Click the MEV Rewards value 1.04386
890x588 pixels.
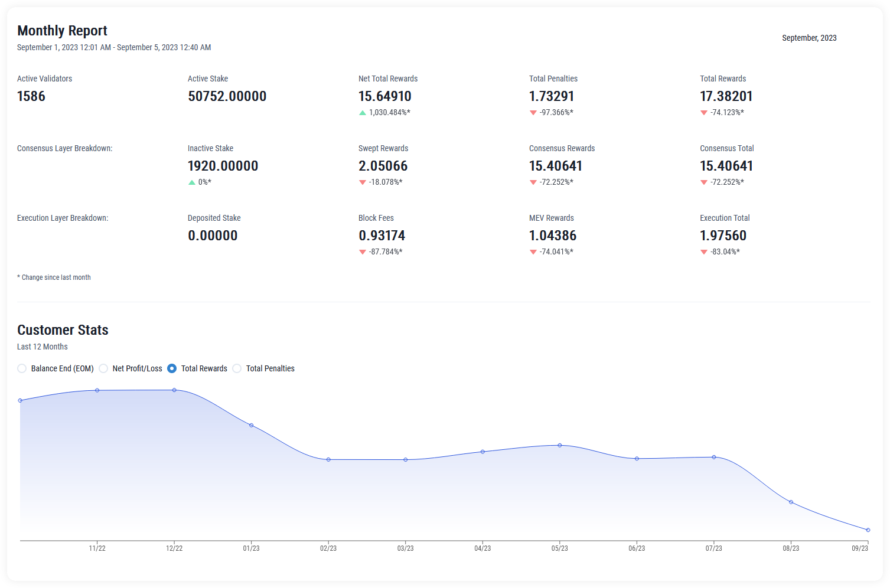553,236
